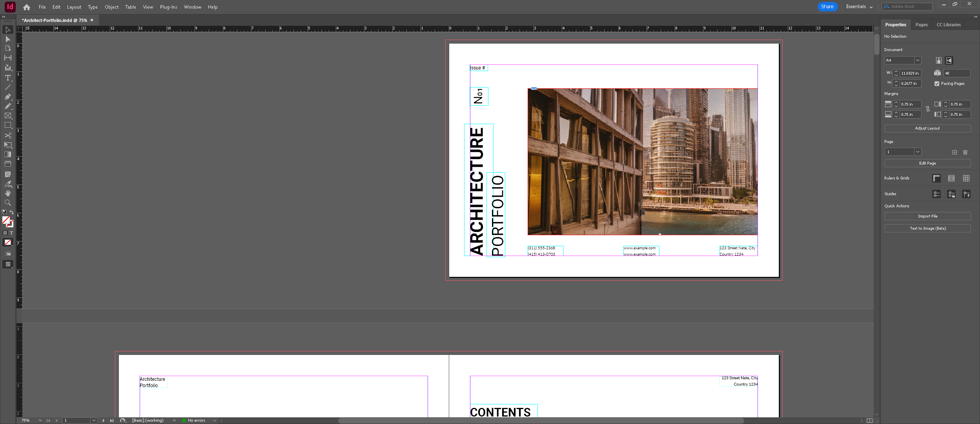This screenshot has height=424, width=980.
Task: Go to next page arrow in status bar
Action: [103, 420]
